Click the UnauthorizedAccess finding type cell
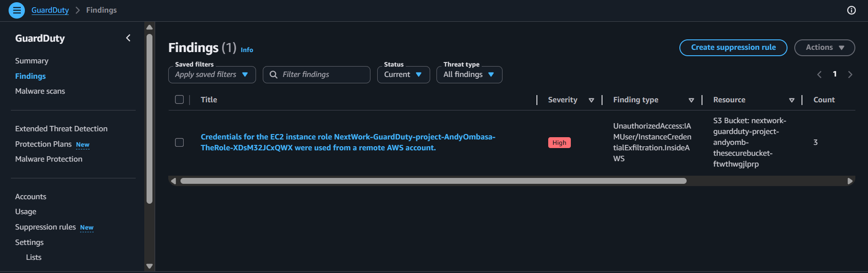Viewport: 868px width, 273px height. click(652, 142)
